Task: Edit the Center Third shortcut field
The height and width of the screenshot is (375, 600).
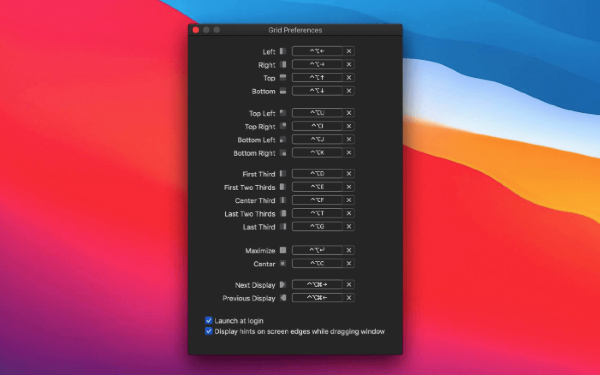Action: pos(317,200)
